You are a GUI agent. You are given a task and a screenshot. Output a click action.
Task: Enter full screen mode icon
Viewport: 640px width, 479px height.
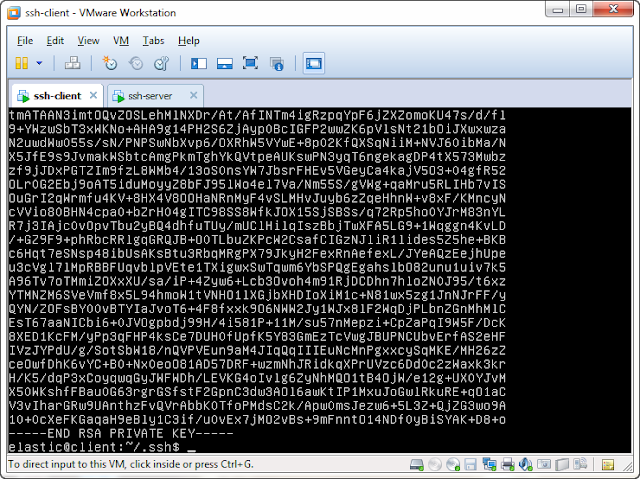pos(250,63)
